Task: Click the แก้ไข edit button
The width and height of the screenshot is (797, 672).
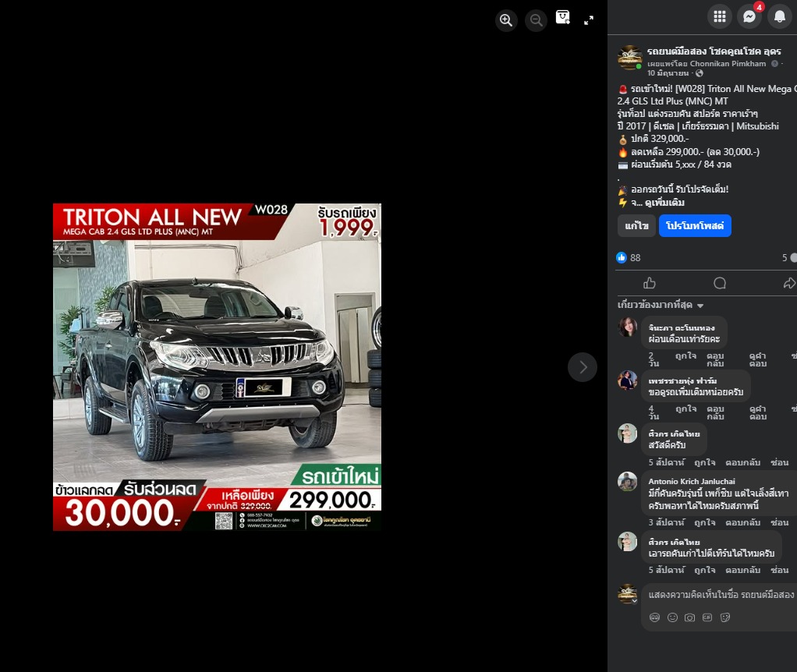Action: tap(637, 225)
